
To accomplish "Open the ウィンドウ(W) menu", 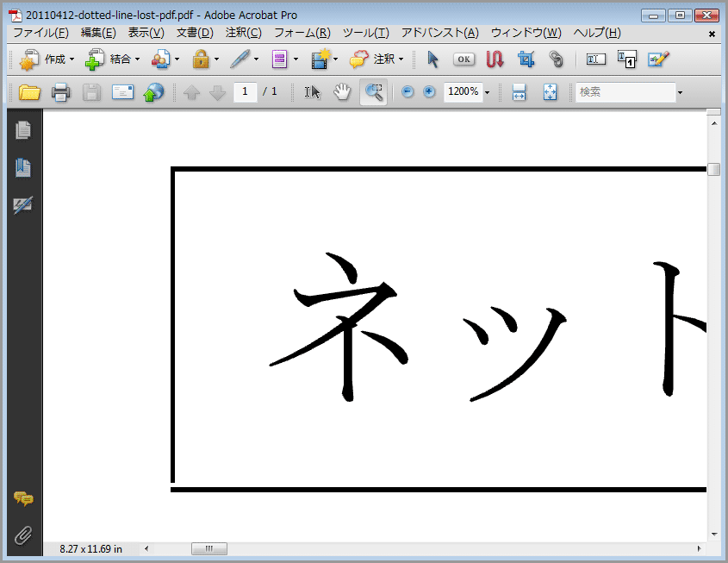I will point(526,33).
